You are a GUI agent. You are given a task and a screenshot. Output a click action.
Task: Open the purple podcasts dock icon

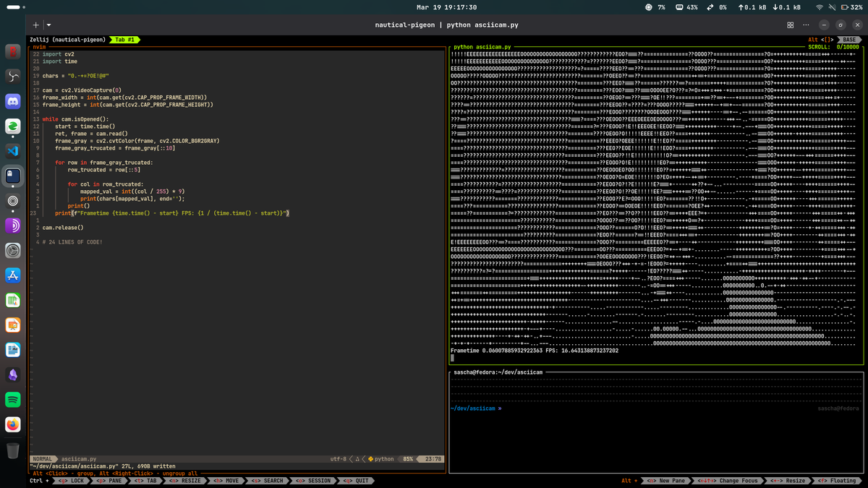[x=13, y=226]
